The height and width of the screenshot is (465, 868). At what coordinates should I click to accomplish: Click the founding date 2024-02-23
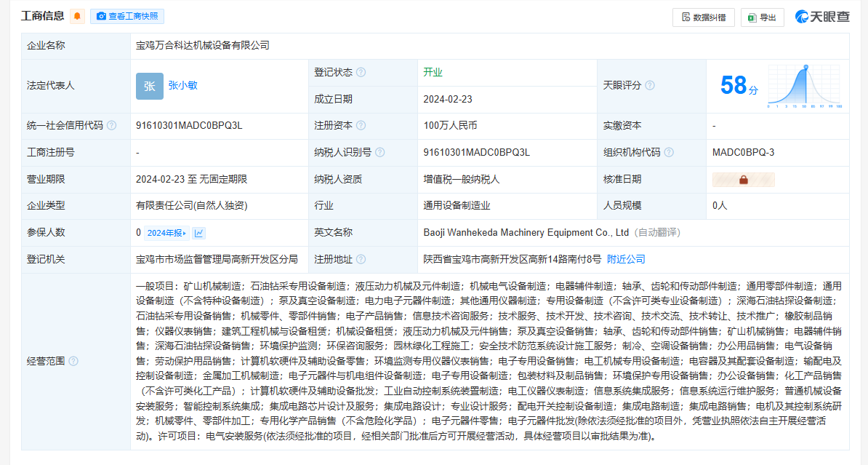coord(448,99)
